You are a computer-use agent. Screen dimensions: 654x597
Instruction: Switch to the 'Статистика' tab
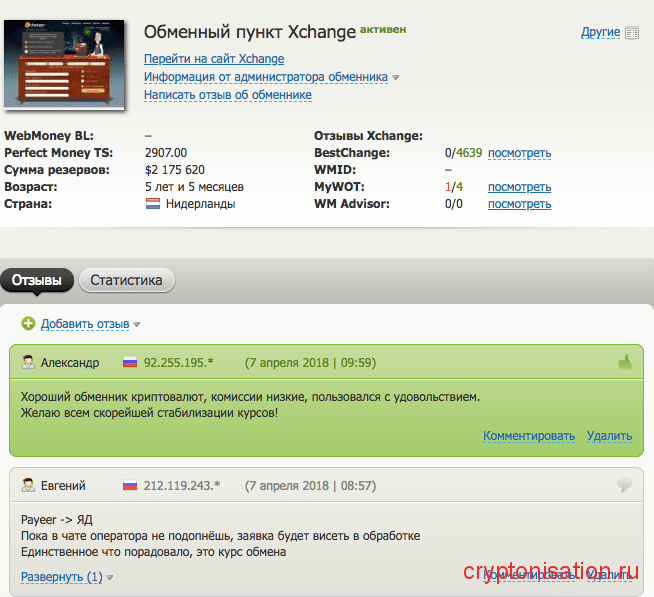pyautogui.click(x=126, y=280)
